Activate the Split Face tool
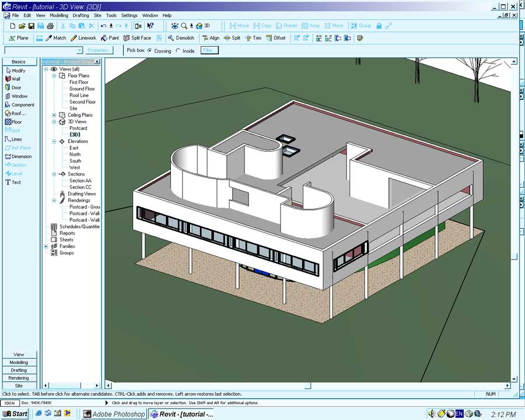The width and height of the screenshot is (525, 420). click(x=137, y=38)
